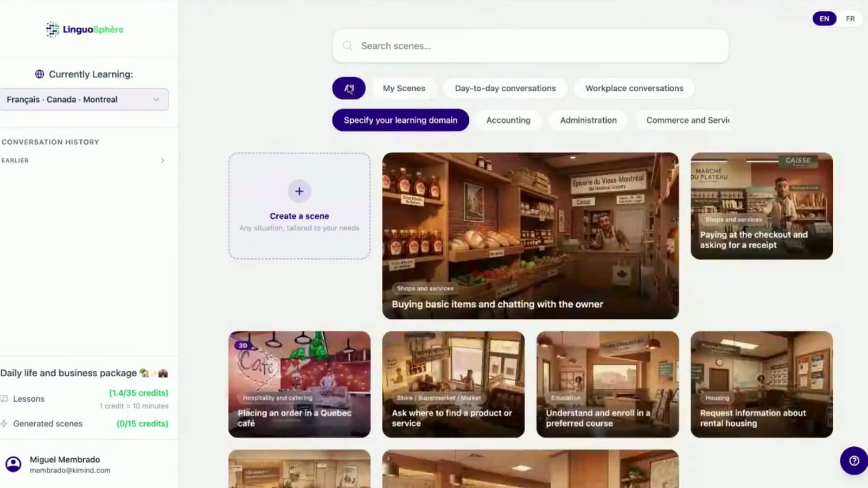Open Day-to-day conversations tab
The width and height of the screenshot is (868, 488).
[506, 88]
